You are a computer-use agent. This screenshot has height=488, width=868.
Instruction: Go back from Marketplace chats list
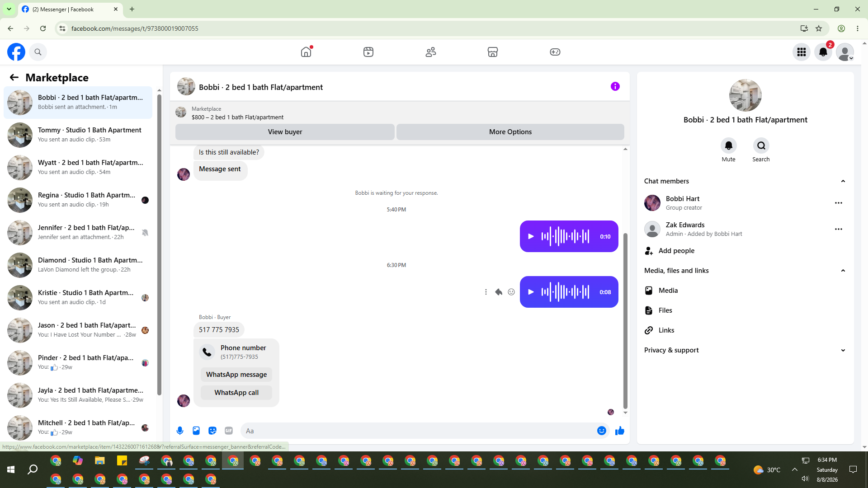pos(14,77)
